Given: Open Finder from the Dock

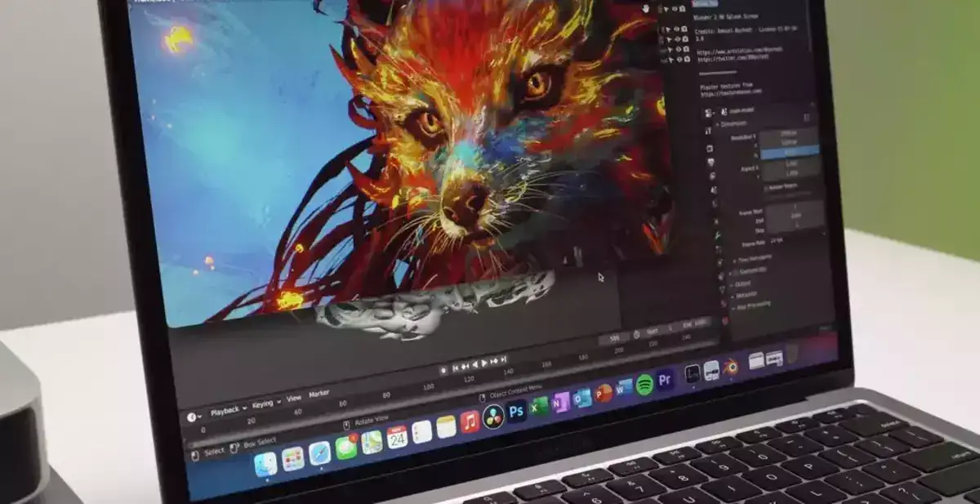Looking at the screenshot, I should coord(265,464).
